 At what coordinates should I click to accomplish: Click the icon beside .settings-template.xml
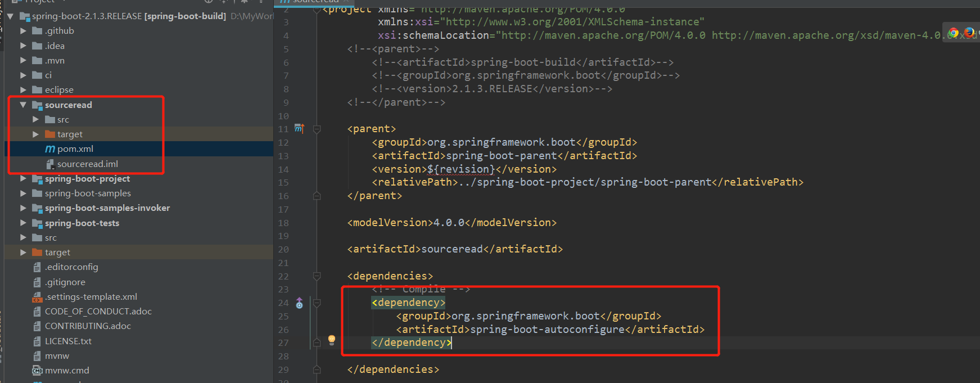37,297
